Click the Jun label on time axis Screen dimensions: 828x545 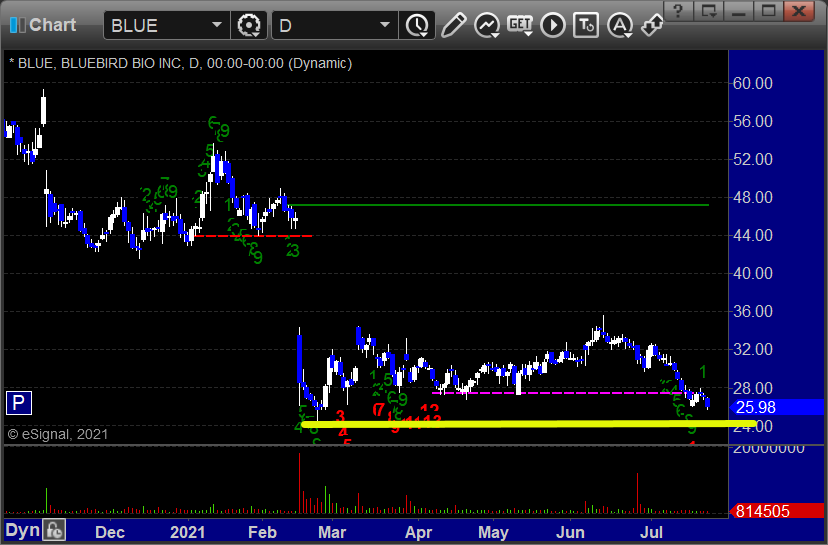[570, 532]
